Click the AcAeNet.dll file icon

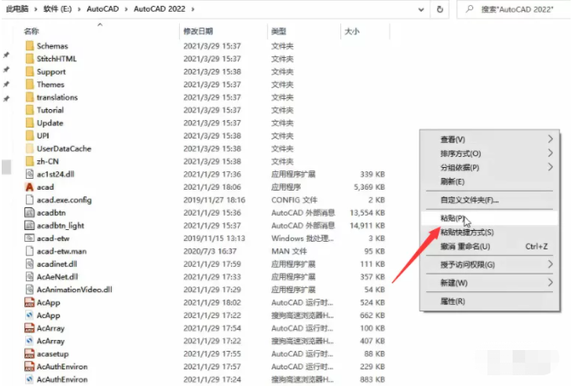(29, 277)
